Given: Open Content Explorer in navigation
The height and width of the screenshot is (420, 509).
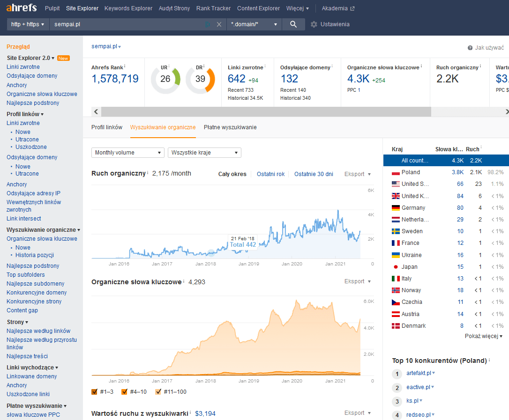Looking at the screenshot, I should tap(258, 8).
